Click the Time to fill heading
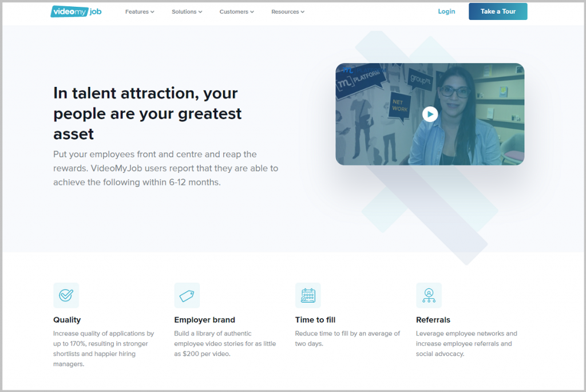Viewport: 586px width, 392px height. click(x=314, y=320)
